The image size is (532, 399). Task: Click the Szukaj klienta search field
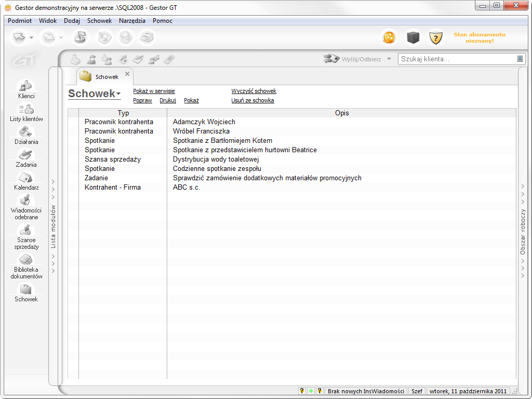point(457,59)
